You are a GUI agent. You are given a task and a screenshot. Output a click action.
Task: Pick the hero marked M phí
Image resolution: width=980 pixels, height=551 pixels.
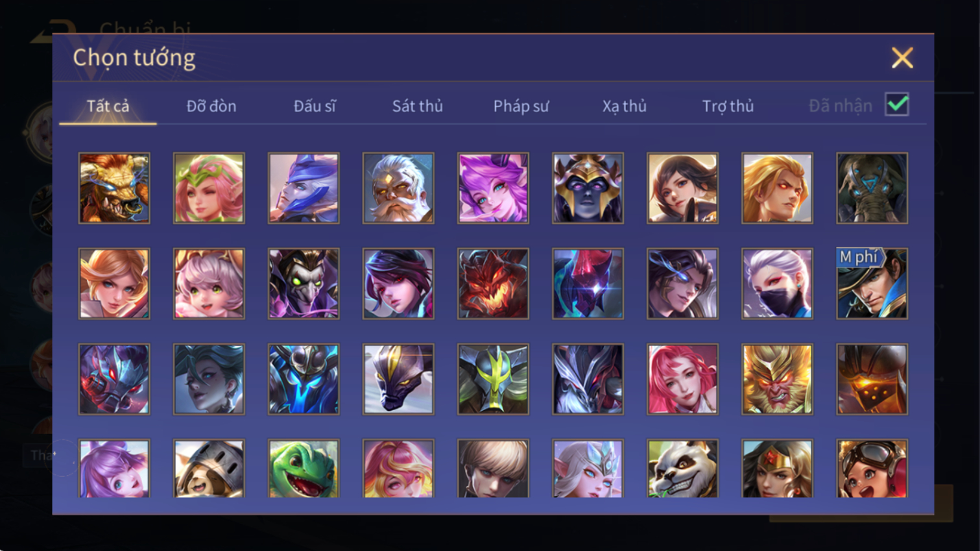pos(872,284)
